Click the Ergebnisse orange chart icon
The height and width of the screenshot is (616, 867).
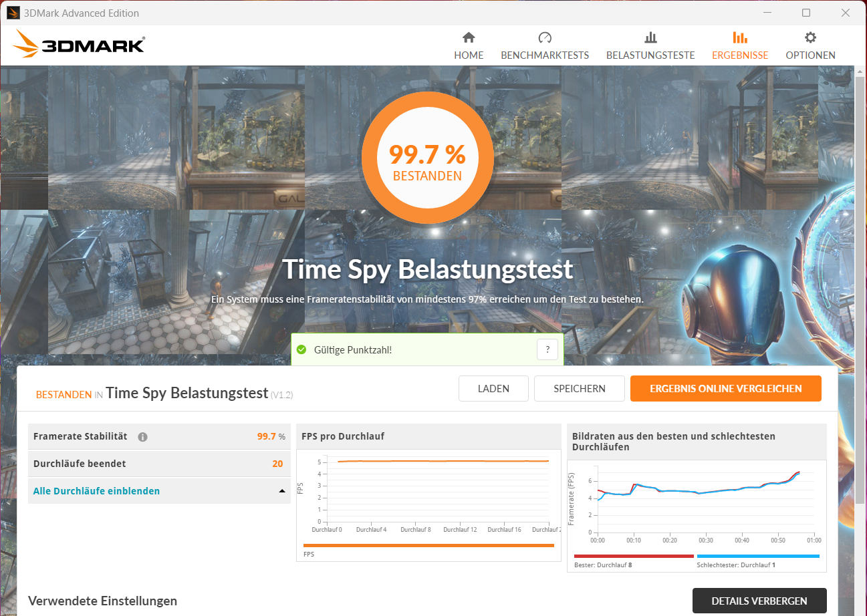[x=740, y=37]
